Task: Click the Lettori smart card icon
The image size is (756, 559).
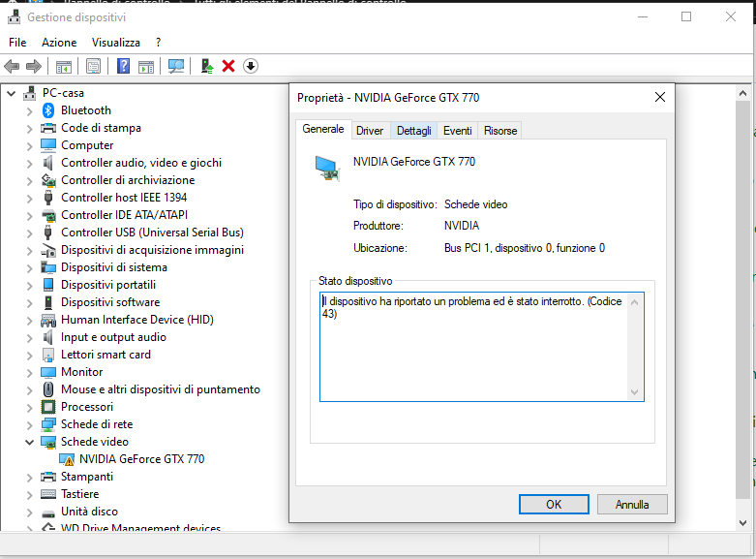Action: 48,355
